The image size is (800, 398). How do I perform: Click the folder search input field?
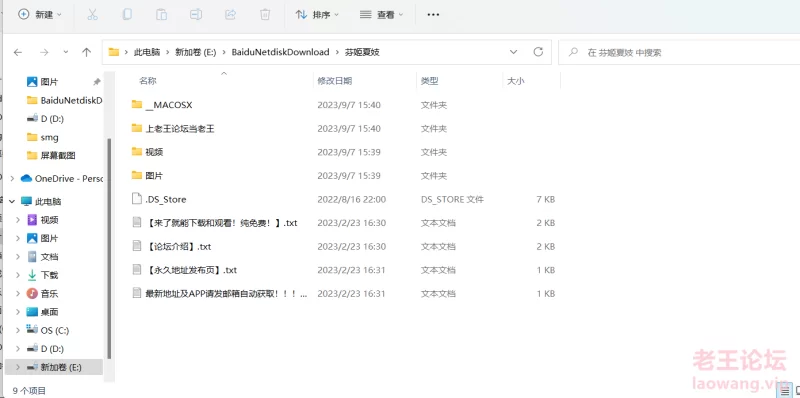coord(679,52)
